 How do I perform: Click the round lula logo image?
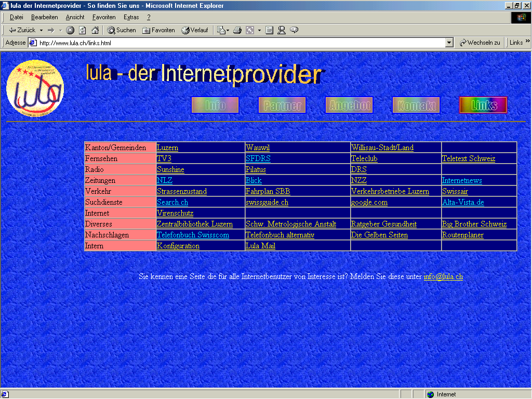click(x=35, y=88)
